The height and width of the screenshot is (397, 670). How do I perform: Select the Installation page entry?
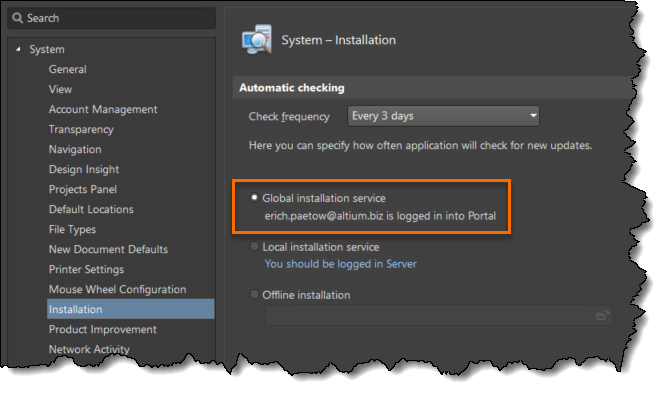click(x=130, y=309)
